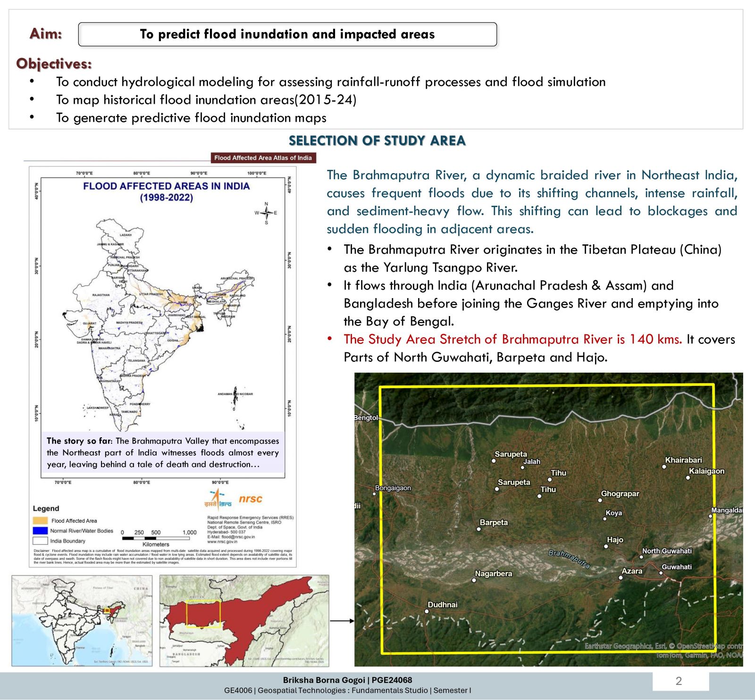The width and height of the screenshot is (755, 700).
Task: Click the 'Barpeta' place label
Action: (x=494, y=523)
